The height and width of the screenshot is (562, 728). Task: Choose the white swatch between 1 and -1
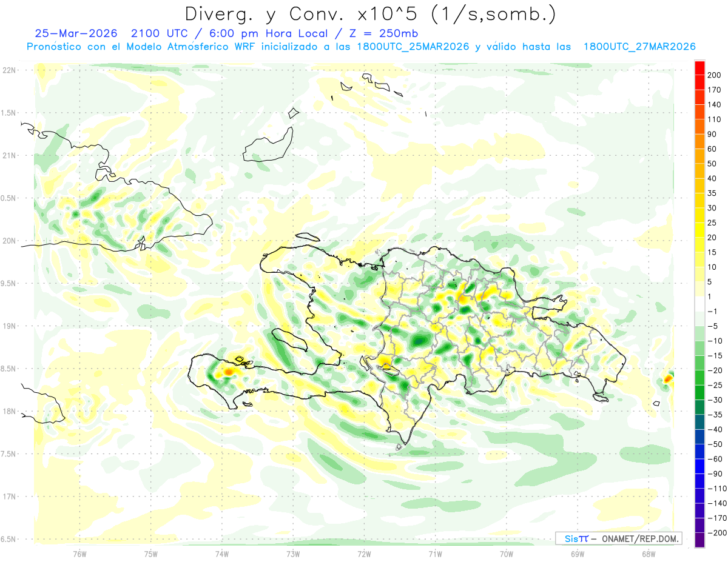699,304
